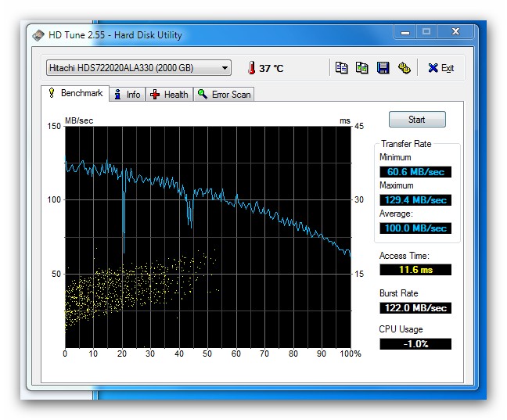Click the average value 100.0 MB/sec
Screen dimensions: 507x420
(x=415, y=228)
